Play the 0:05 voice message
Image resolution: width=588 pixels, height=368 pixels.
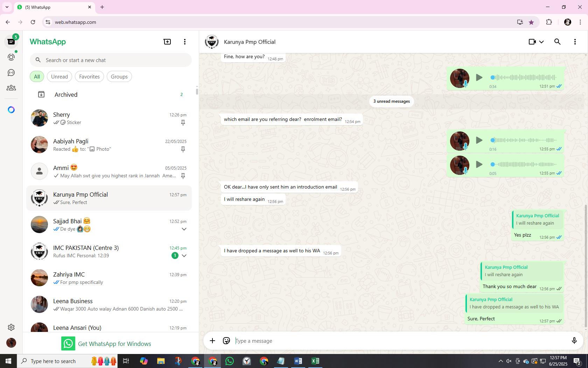(479, 164)
